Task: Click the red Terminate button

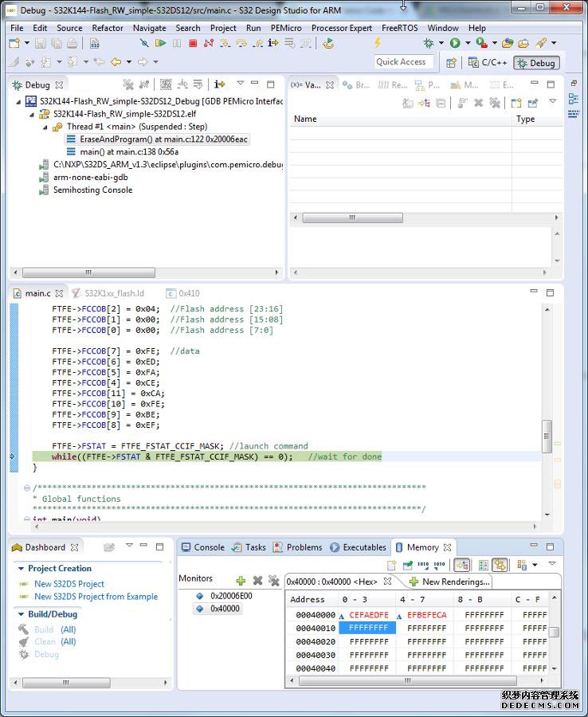Action: coord(193,44)
